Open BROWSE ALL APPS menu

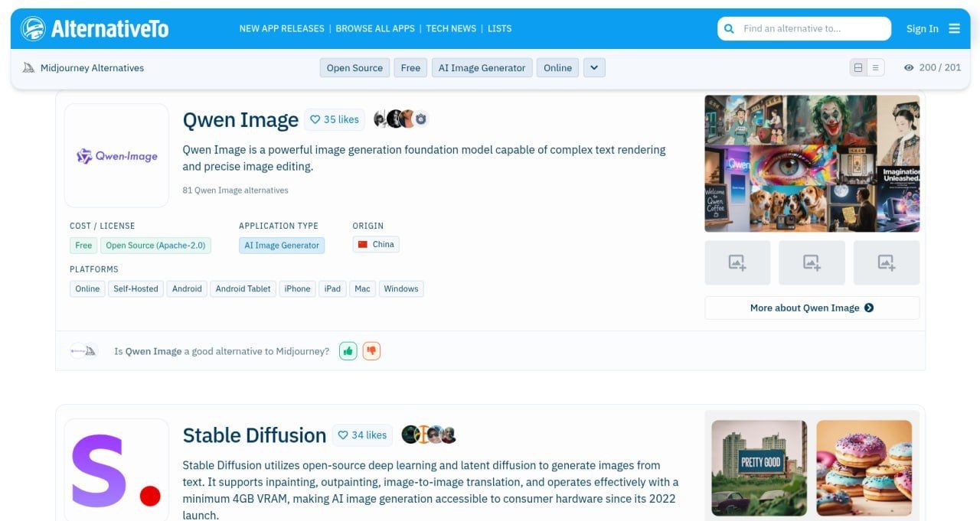point(375,28)
